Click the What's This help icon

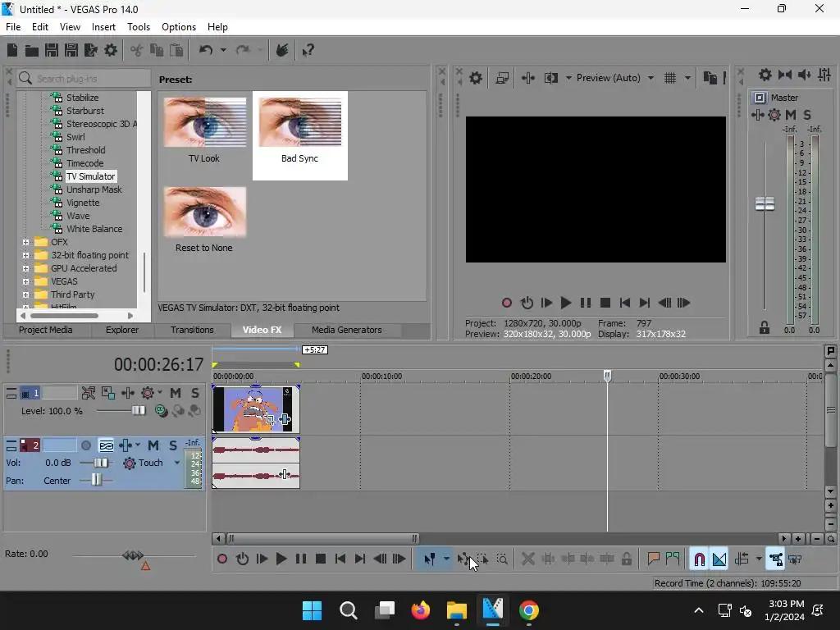pos(308,50)
